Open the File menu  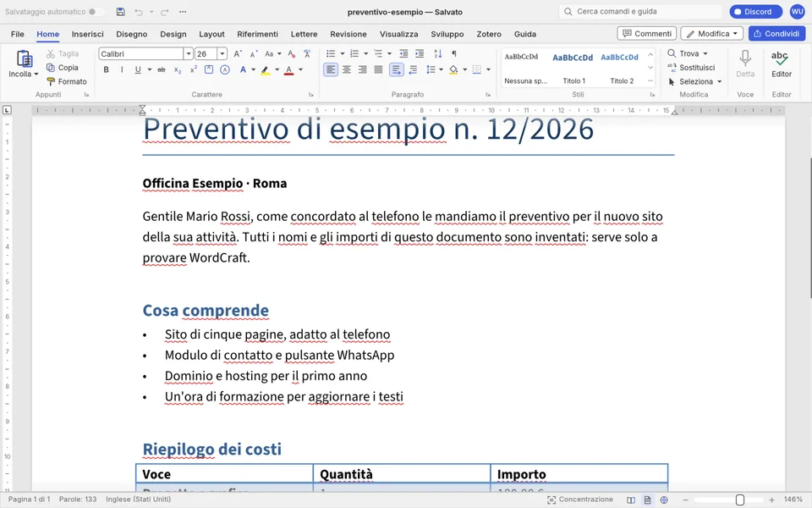coord(18,34)
